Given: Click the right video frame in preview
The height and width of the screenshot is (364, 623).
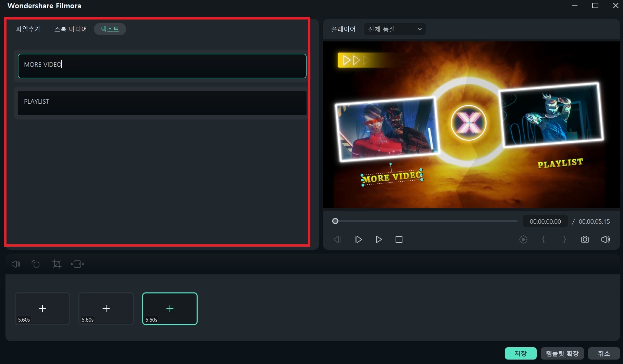Looking at the screenshot, I should (551, 115).
